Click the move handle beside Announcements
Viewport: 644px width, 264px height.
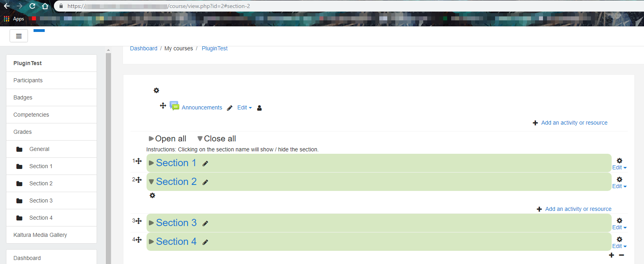(163, 105)
